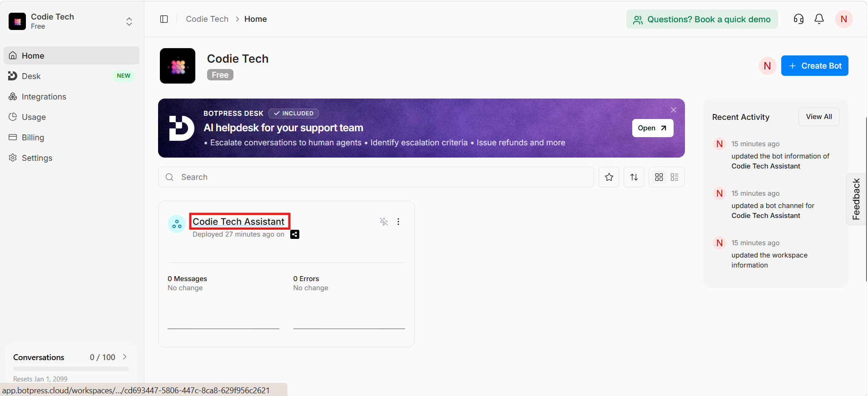Open the Codie Tech Assistant more options menu
The image size is (868, 396).
(398, 222)
